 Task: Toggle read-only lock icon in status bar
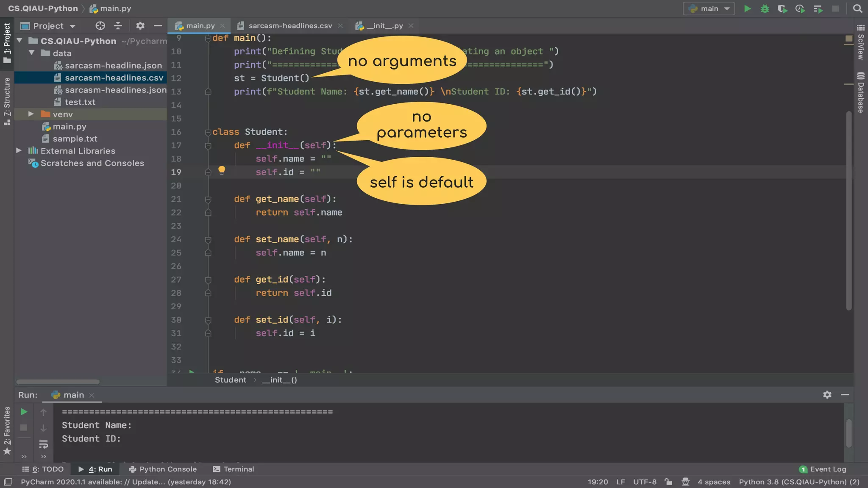click(x=668, y=482)
